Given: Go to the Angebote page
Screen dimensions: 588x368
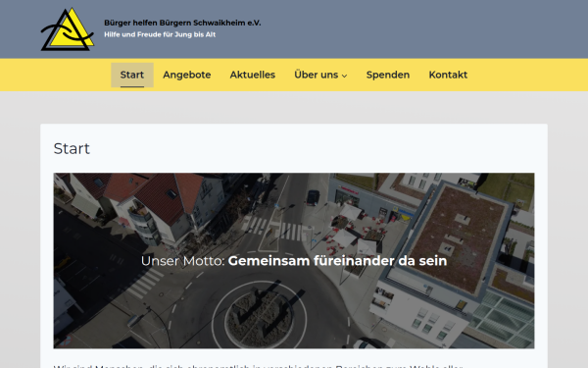Looking at the screenshot, I should 187,75.
